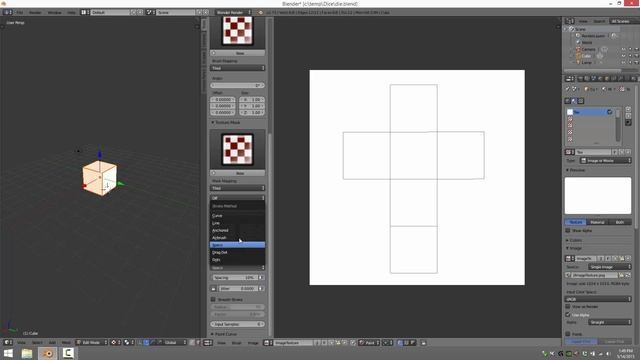Toggle Camera visibility eye in outliner

[x=623, y=49]
